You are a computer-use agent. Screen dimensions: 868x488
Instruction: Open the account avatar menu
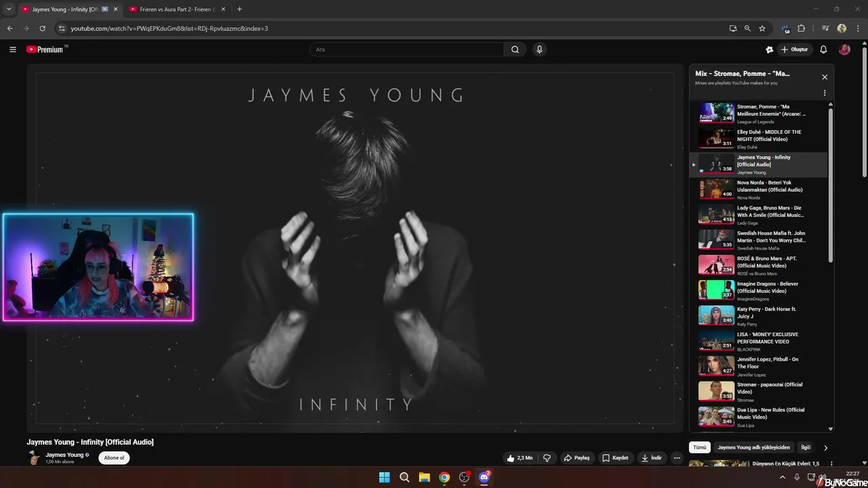tap(844, 49)
